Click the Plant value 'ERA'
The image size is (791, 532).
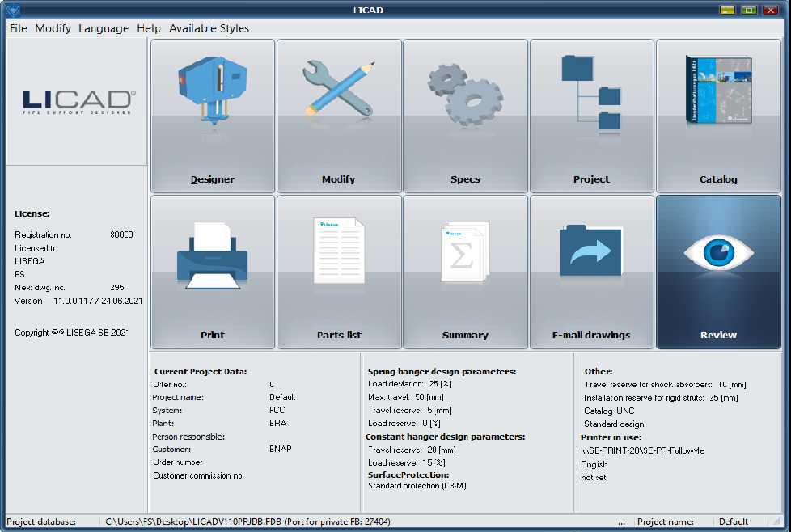point(277,424)
